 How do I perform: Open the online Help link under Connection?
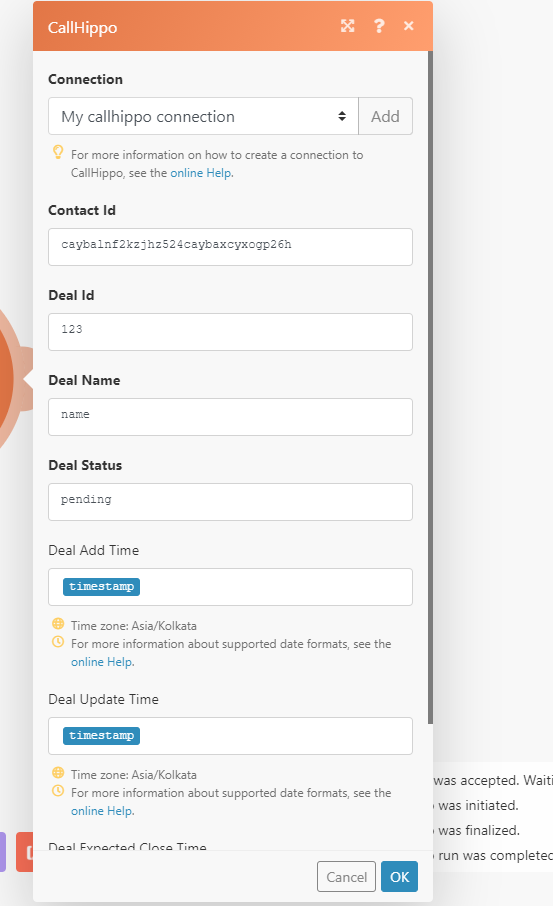201,173
